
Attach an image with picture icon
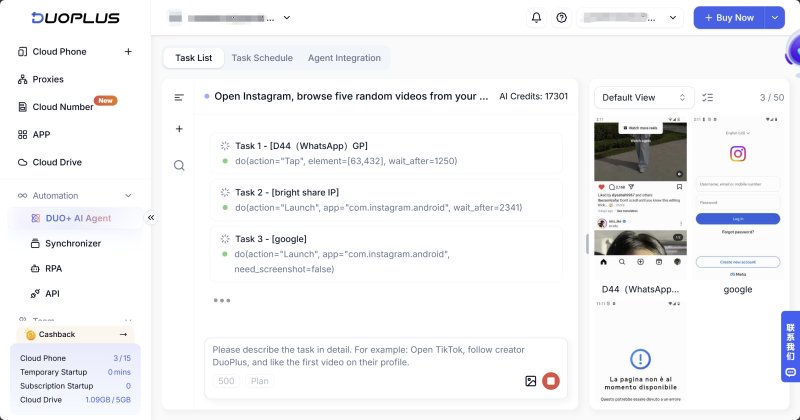tap(531, 381)
